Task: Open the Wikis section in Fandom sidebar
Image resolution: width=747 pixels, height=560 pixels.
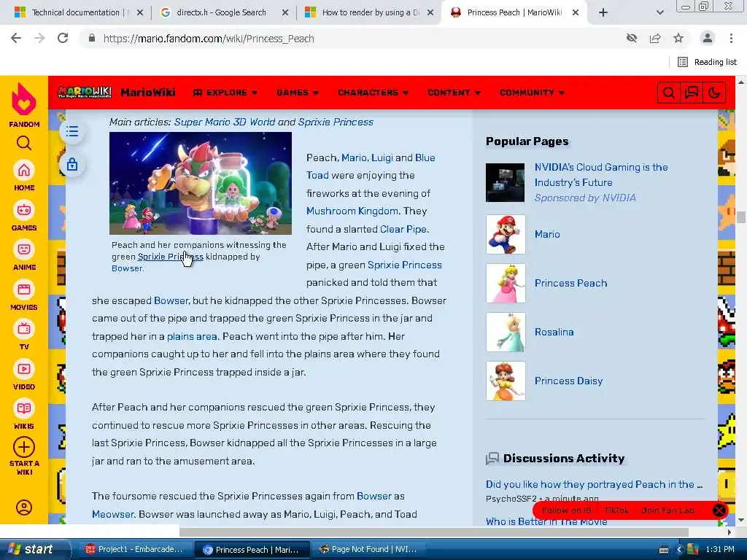Action: point(24,408)
